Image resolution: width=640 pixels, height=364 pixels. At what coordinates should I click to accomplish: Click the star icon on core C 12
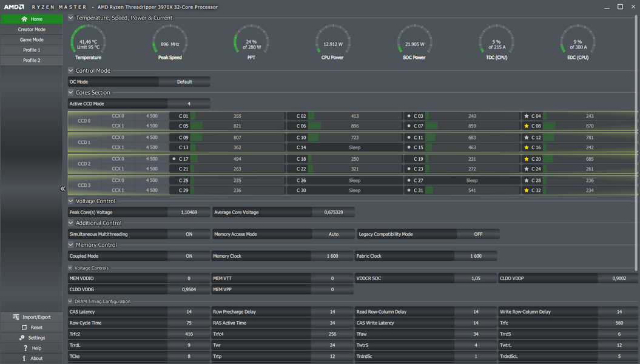[527, 138]
